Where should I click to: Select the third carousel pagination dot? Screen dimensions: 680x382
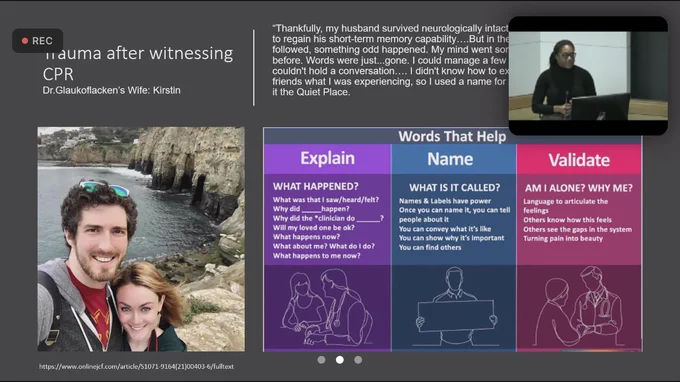point(358,360)
